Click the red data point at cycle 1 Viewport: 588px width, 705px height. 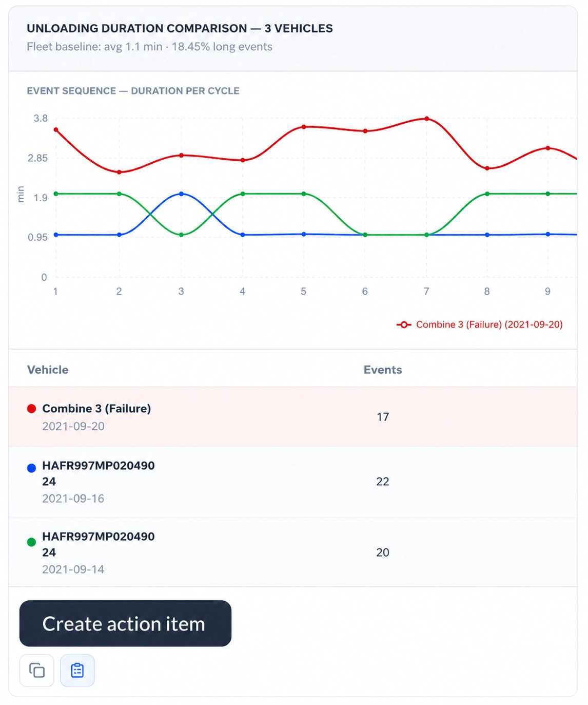56,130
